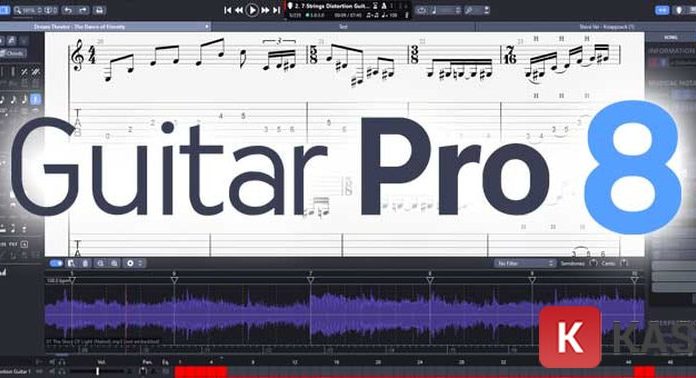This screenshot has width=696, height=378.
Task: Go to the first bar with skip-to-start
Action: (x=228, y=10)
